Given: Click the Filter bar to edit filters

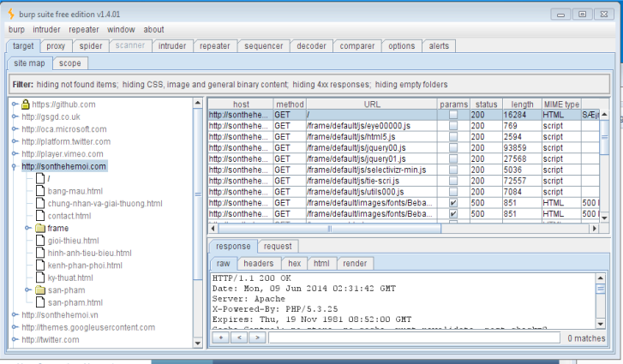Looking at the screenshot, I should (309, 85).
